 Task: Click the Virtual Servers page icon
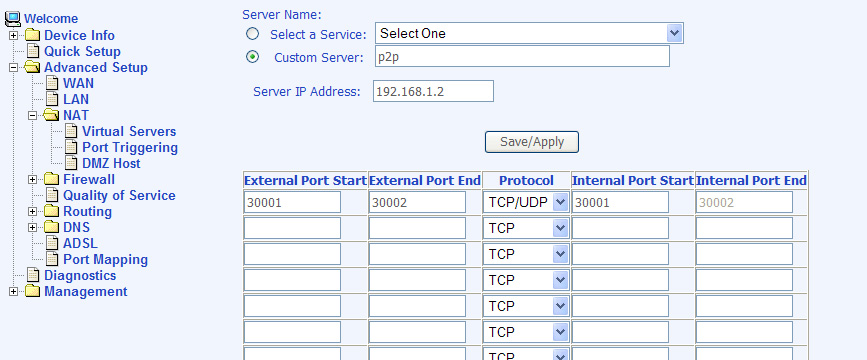click(71, 132)
